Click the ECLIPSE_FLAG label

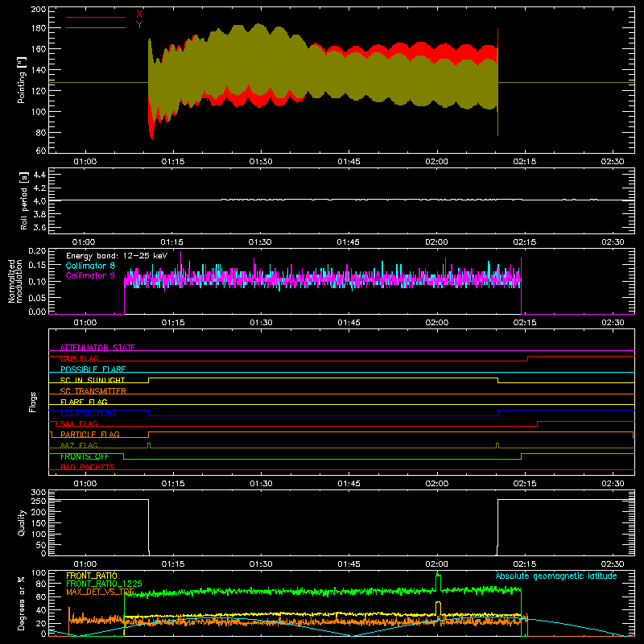point(88,413)
